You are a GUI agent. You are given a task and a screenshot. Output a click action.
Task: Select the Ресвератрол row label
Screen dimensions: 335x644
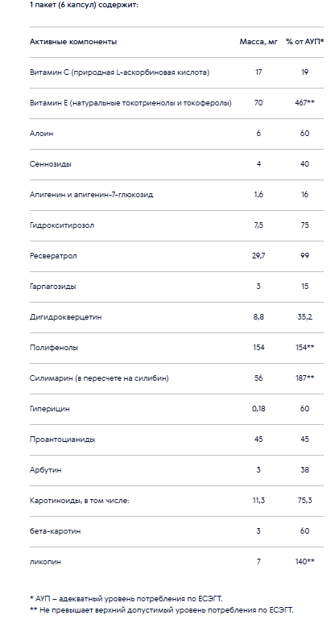pos(53,256)
